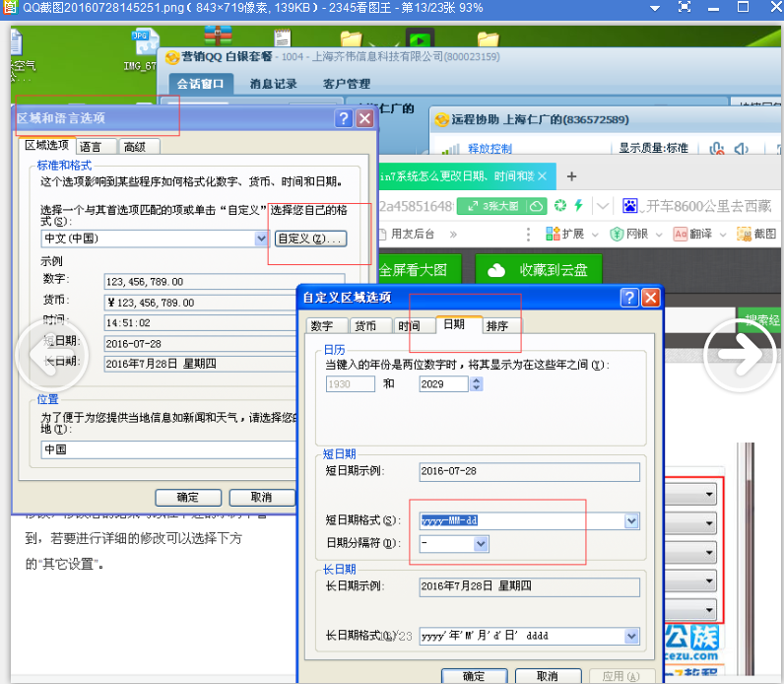Click help icon in 区域和语言选项 dialog
Viewport: 784px width, 684px height.
click(x=343, y=118)
